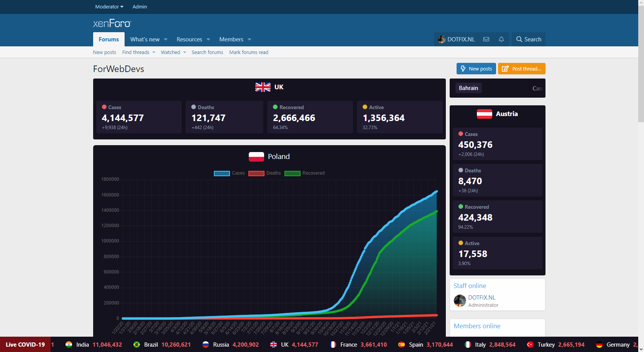Click the Poland flag above chart
Screen dimensions: 644x352
pyautogui.click(x=256, y=157)
